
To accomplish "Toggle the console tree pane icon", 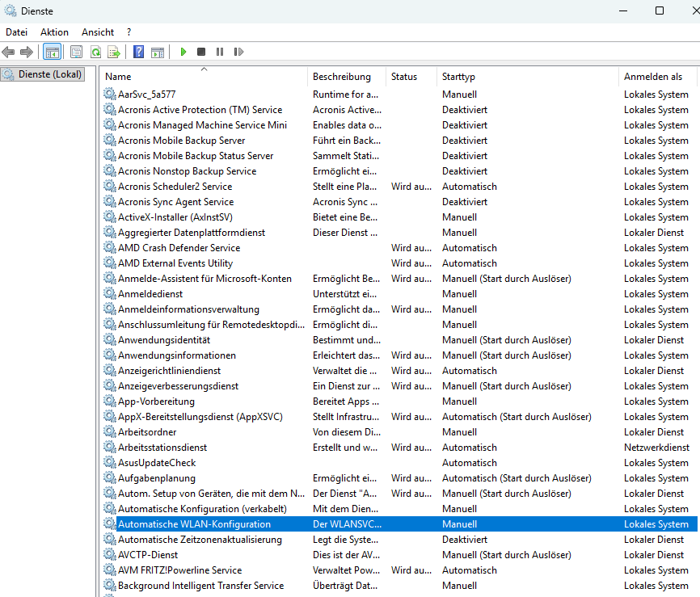I will tap(52, 53).
